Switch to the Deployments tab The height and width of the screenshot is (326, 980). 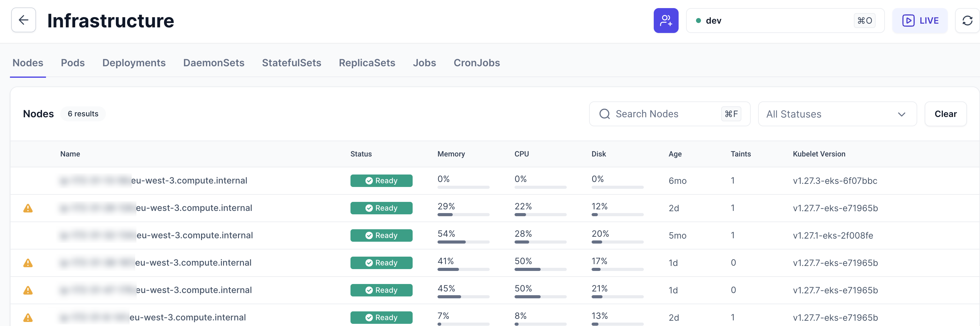coord(134,63)
